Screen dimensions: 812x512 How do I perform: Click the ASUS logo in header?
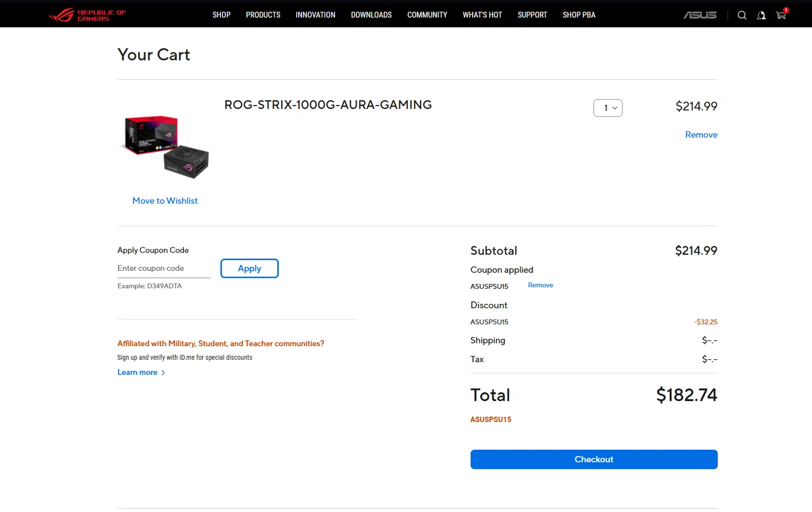click(699, 15)
